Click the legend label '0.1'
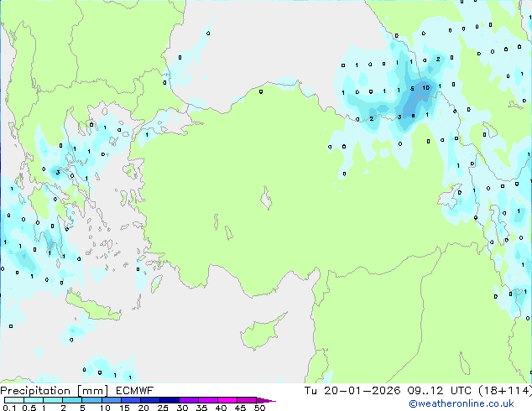This screenshot has width=532, height=411. click(9, 408)
